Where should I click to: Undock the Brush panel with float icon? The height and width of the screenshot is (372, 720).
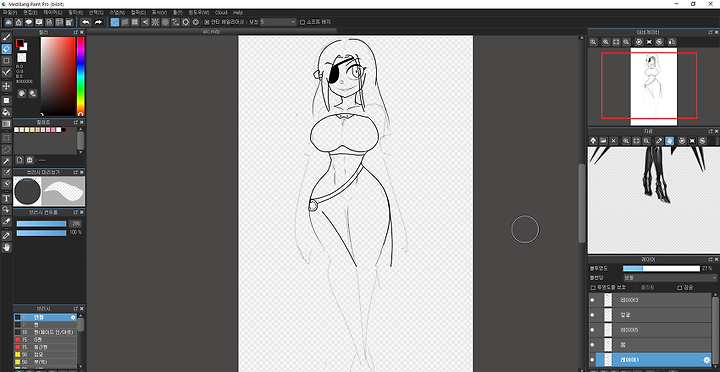point(75,308)
